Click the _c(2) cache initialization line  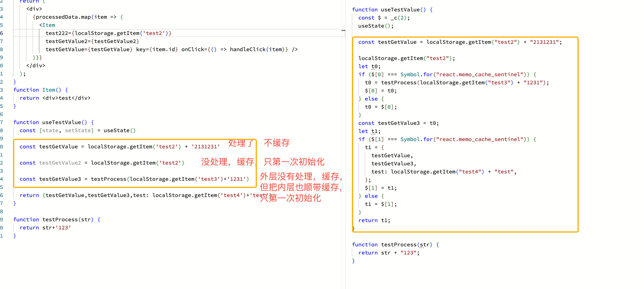click(x=384, y=18)
